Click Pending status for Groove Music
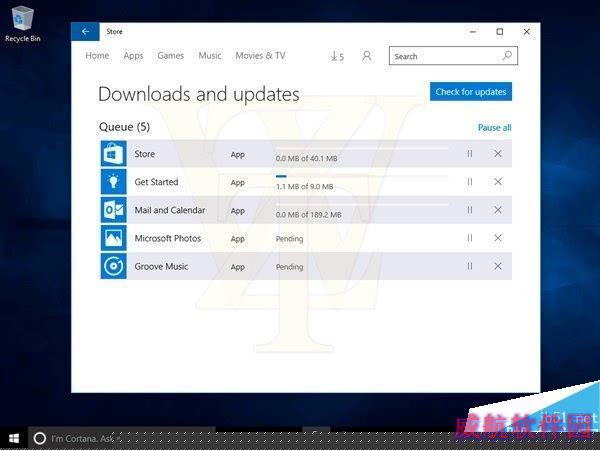 (x=289, y=267)
